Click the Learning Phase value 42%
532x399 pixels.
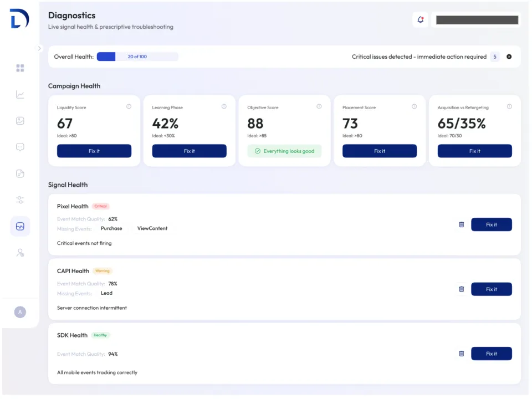point(165,124)
